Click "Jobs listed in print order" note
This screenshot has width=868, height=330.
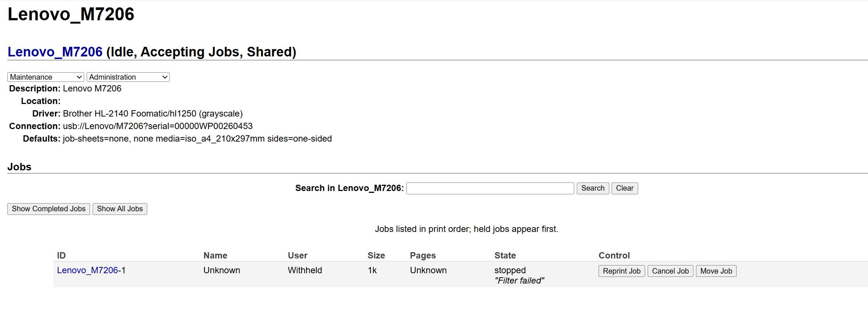tap(466, 229)
